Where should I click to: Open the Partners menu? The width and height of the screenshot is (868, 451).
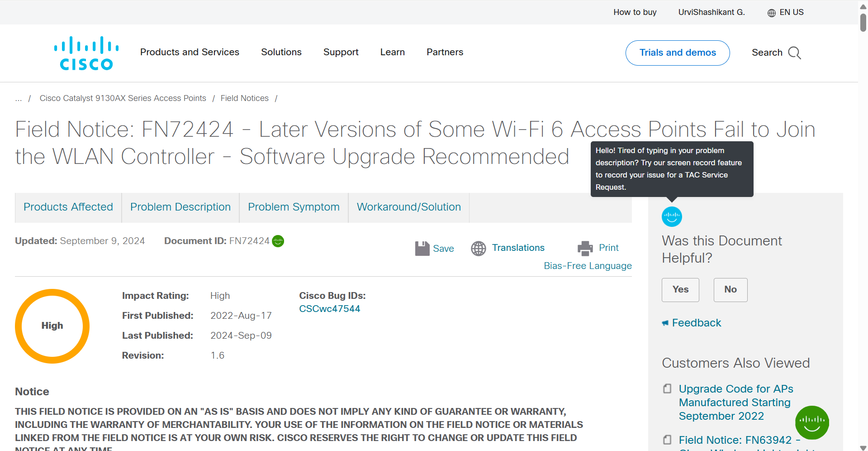coord(445,52)
